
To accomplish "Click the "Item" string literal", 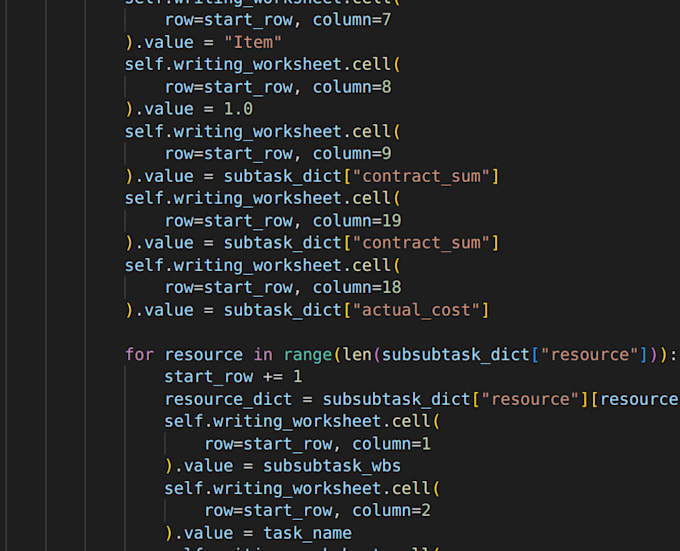I will (x=253, y=42).
